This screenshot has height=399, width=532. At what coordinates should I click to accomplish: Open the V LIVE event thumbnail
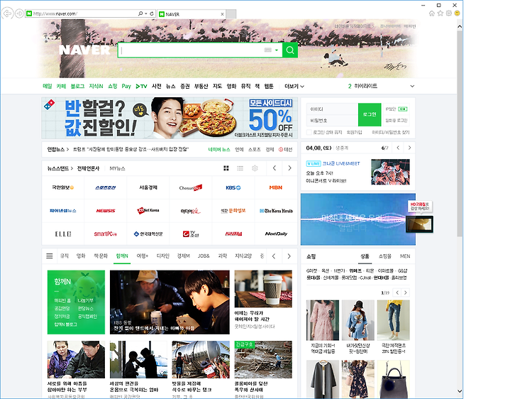click(x=390, y=172)
